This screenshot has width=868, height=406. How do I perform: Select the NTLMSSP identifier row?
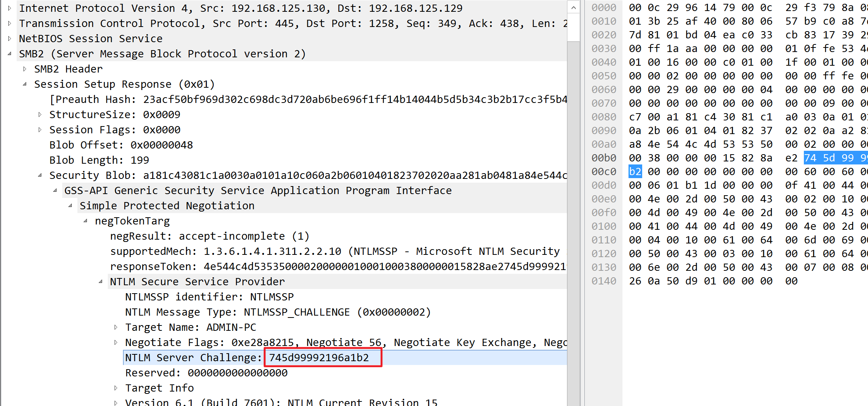(210, 297)
